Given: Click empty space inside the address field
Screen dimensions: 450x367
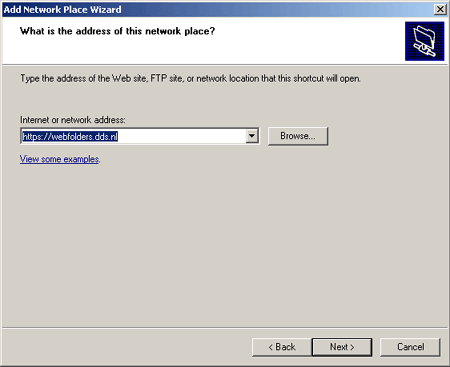Looking at the screenshot, I should pos(182,136).
